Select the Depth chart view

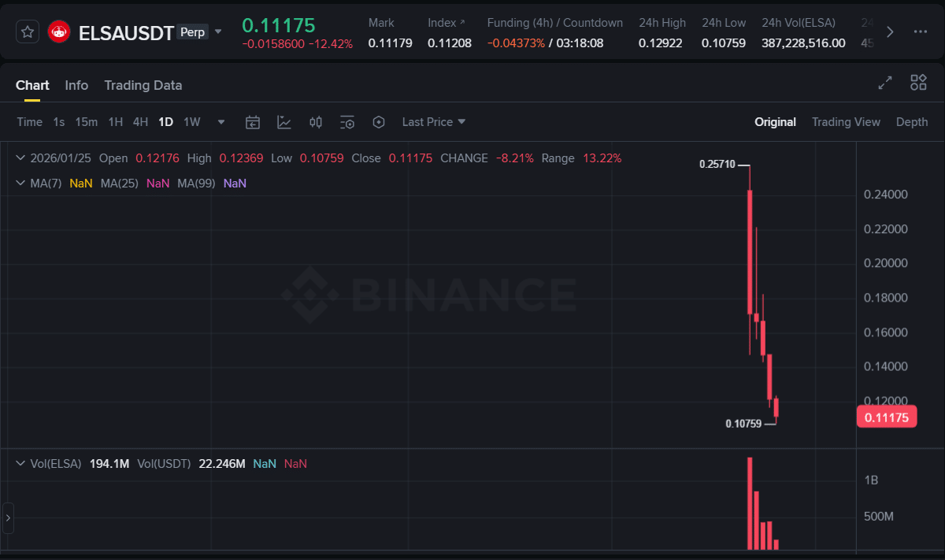coord(911,122)
